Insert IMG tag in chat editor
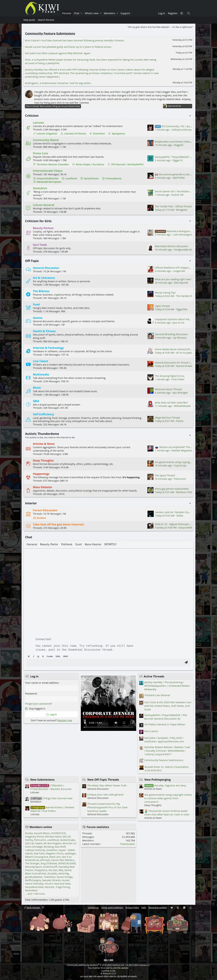 coord(66,656)
